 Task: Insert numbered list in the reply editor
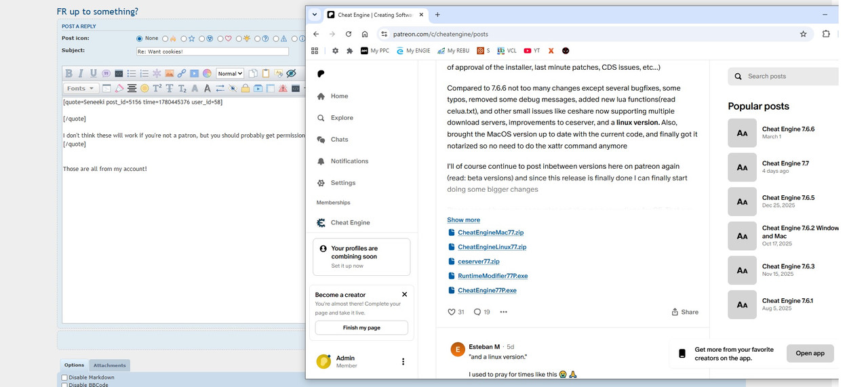144,73
